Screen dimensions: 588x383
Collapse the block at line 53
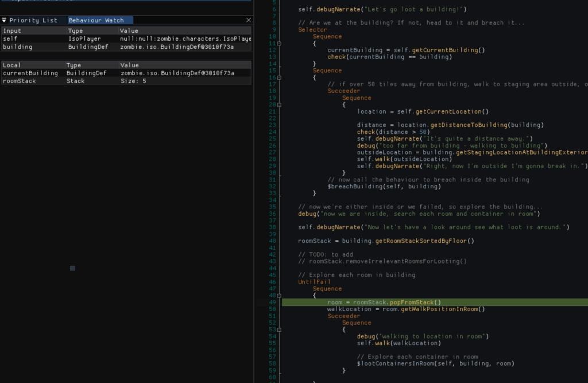[x=279, y=330]
